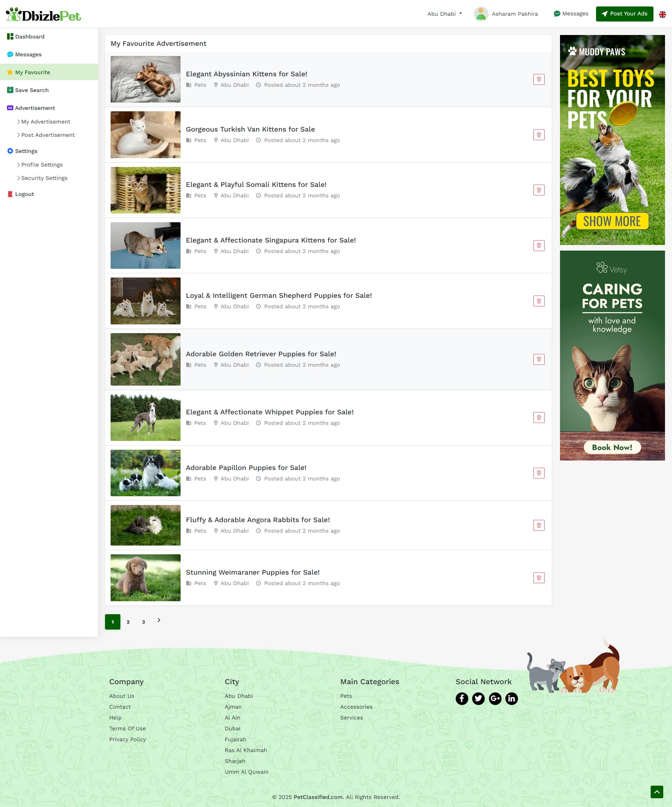This screenshot has width=672, height=807.
Task: Click the DbizlePet logo
Action: coord(43,14)
